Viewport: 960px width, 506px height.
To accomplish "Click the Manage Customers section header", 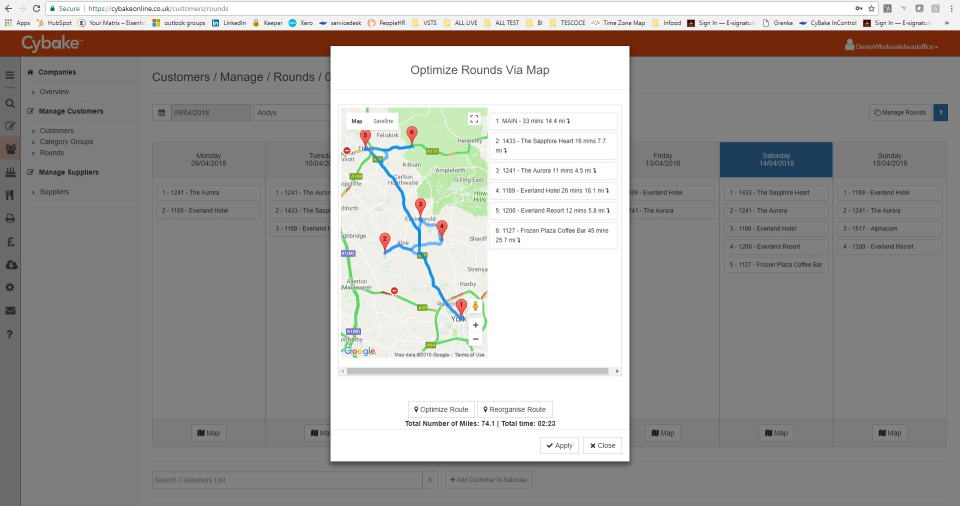I will 70,111.
